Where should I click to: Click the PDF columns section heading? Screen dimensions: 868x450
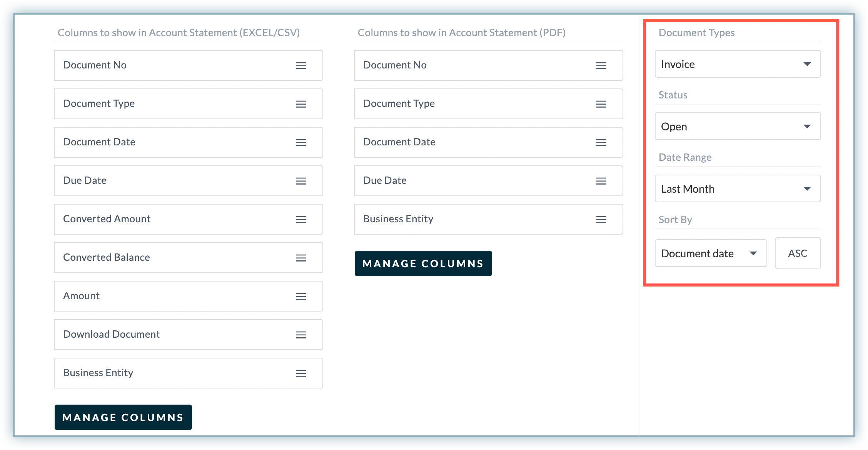pyautogui.click(x=462, y=33)
